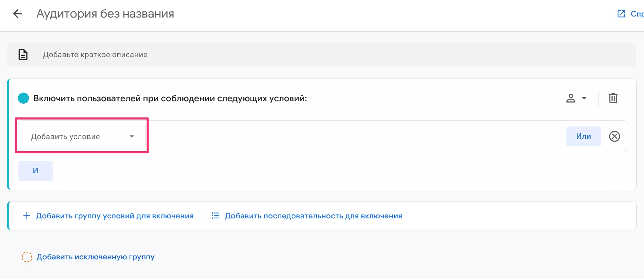644x279 pixels.
Task: Click the arrow inside 'Добавить условие' field
Action: pyautogui.click(x=131, y=136)
